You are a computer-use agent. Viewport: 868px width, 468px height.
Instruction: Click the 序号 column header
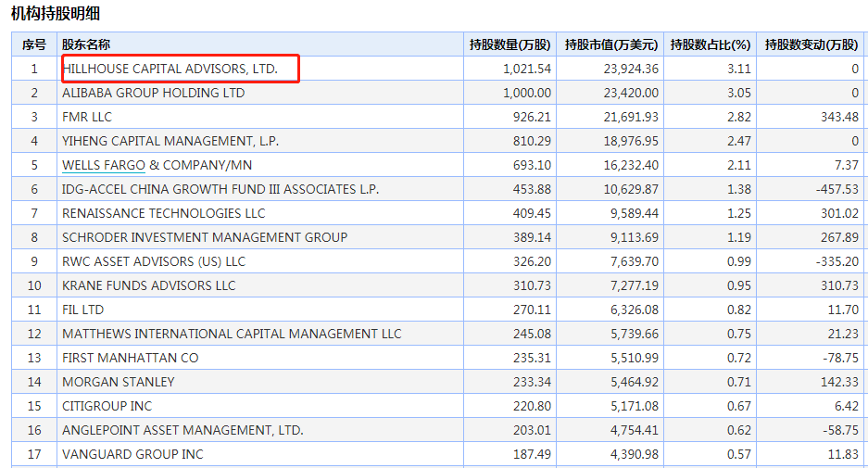click(34, 44)
